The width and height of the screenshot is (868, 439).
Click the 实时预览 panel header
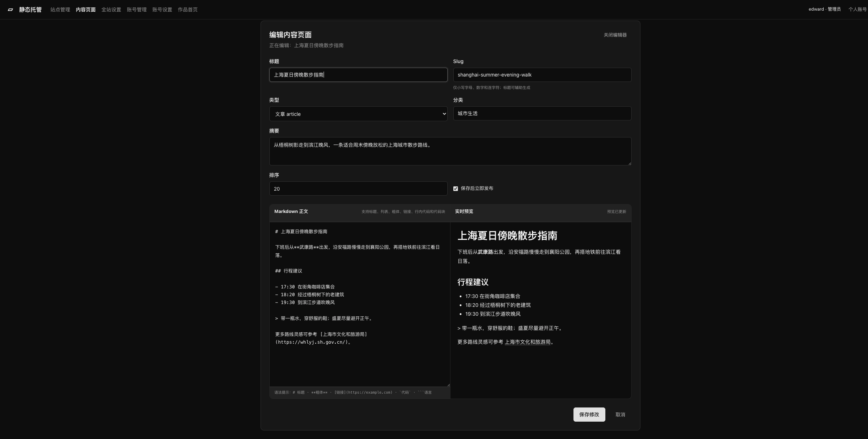pyautogui.click(x=464, y=212)
